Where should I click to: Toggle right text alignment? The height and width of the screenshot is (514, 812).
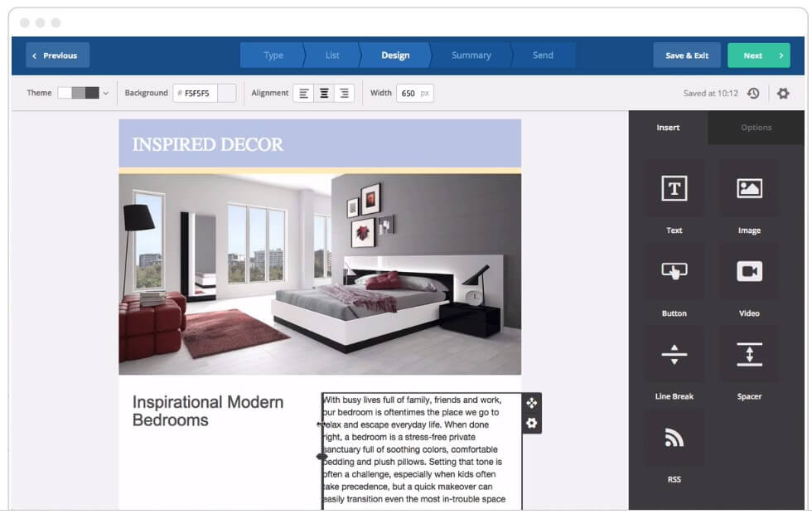[343, 93]
